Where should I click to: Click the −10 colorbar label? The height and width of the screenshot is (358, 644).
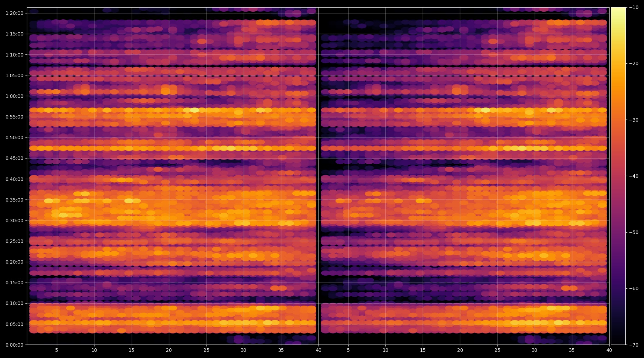point(634,7)
